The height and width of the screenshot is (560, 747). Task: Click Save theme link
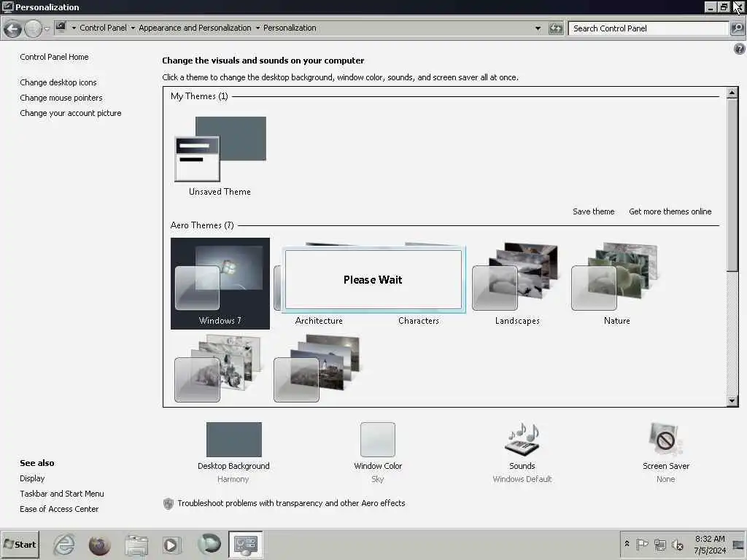593,211
